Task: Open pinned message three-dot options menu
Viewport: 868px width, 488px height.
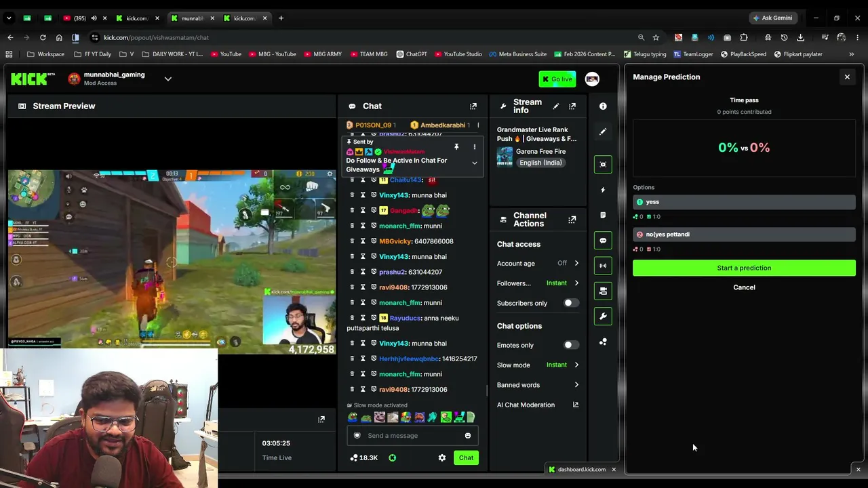Action: click(475, 147)
